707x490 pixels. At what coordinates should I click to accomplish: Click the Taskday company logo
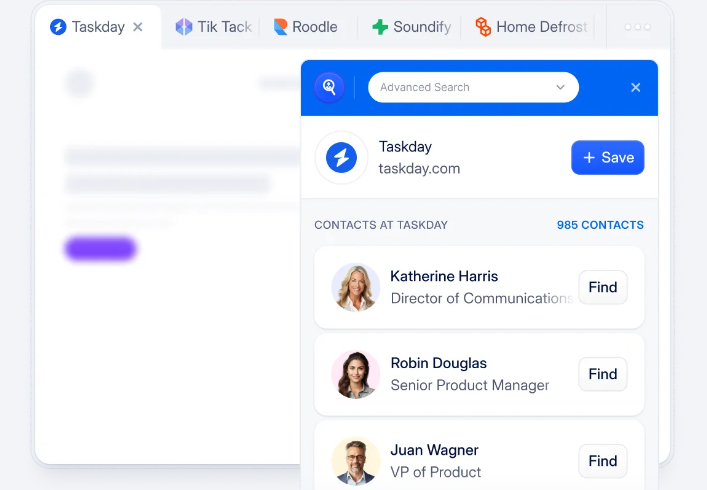pos(341,158)
